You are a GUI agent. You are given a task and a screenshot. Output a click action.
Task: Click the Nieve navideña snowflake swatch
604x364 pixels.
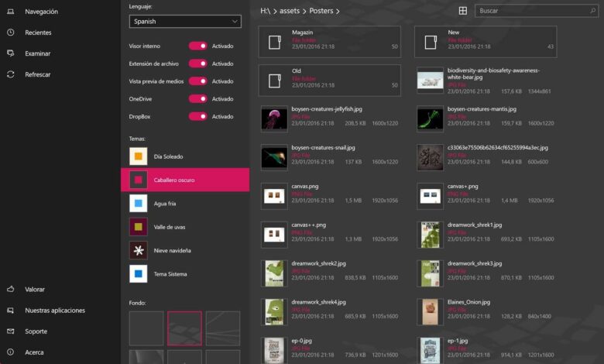tap(139, 250)
